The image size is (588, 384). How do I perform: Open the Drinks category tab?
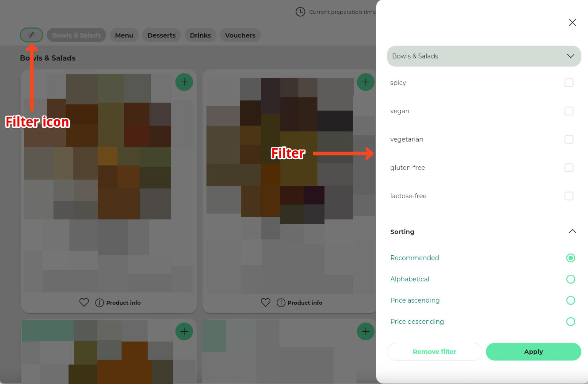pyautogui.click(x=200, y=35)
